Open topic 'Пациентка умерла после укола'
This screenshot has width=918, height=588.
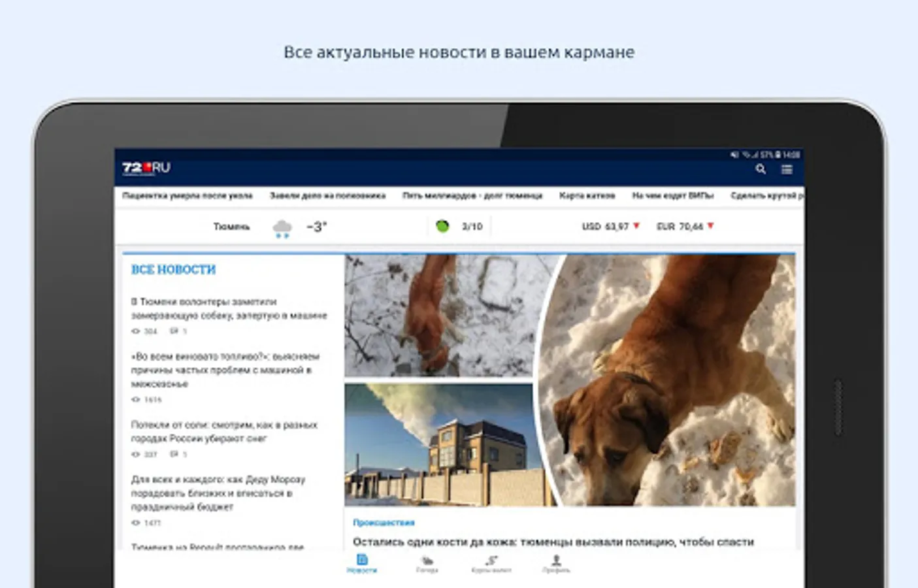187,195
